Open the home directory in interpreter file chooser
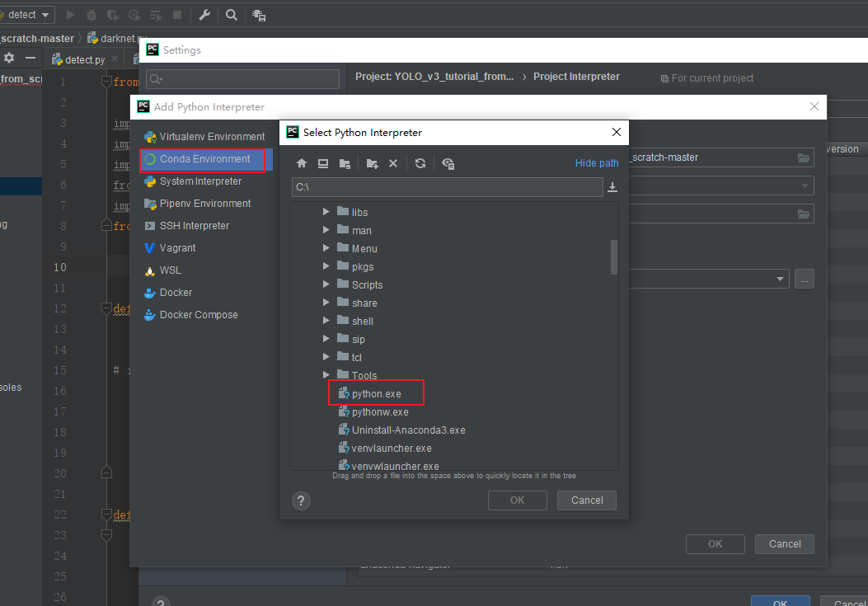The image size is (868, 606). (x=302, y=163)
